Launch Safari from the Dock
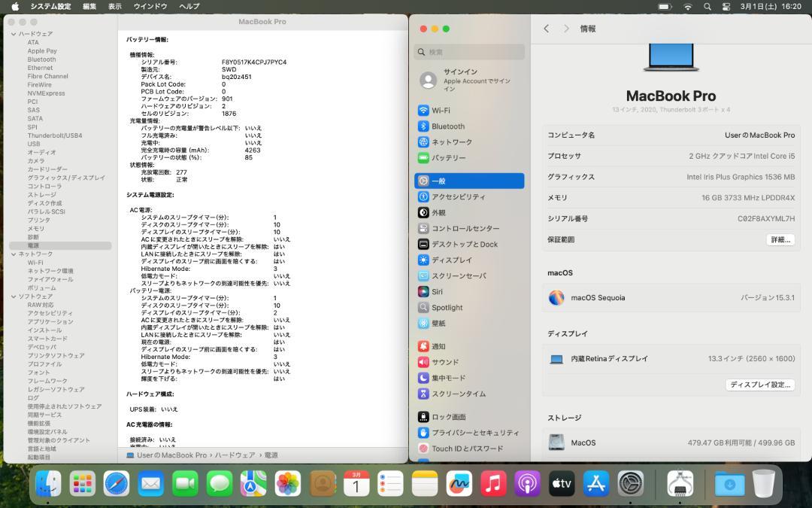 tap(116, 484)
